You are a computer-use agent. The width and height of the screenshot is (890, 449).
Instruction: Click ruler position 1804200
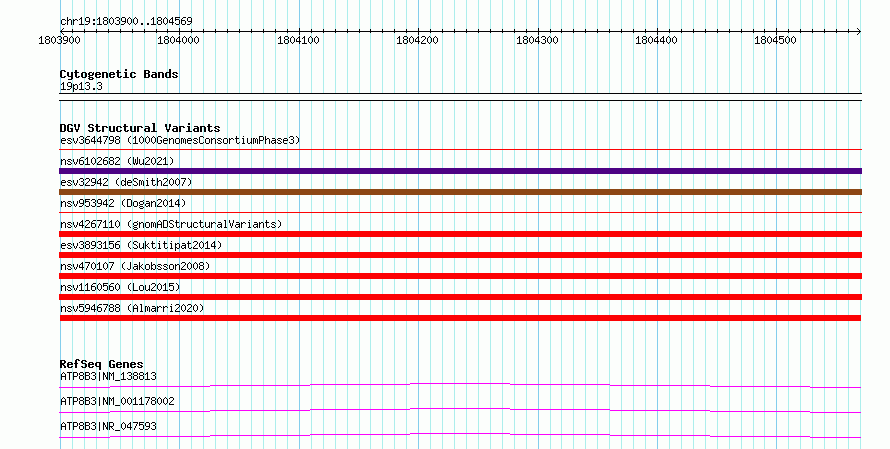click(x=417, y=40)
